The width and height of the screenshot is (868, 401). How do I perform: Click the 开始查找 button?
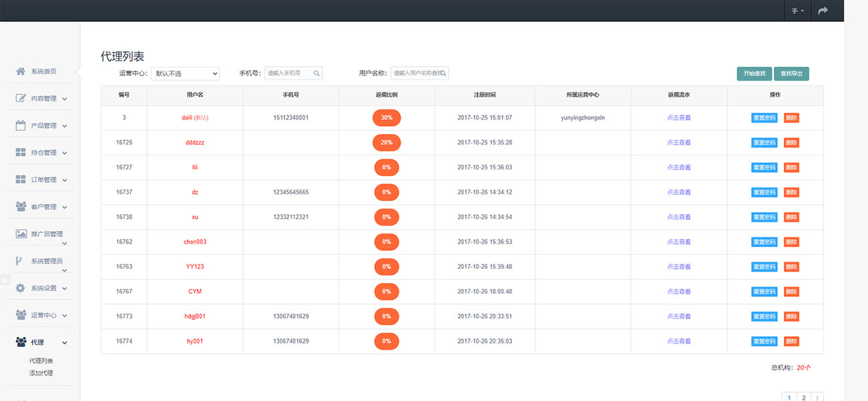point(754,73)
